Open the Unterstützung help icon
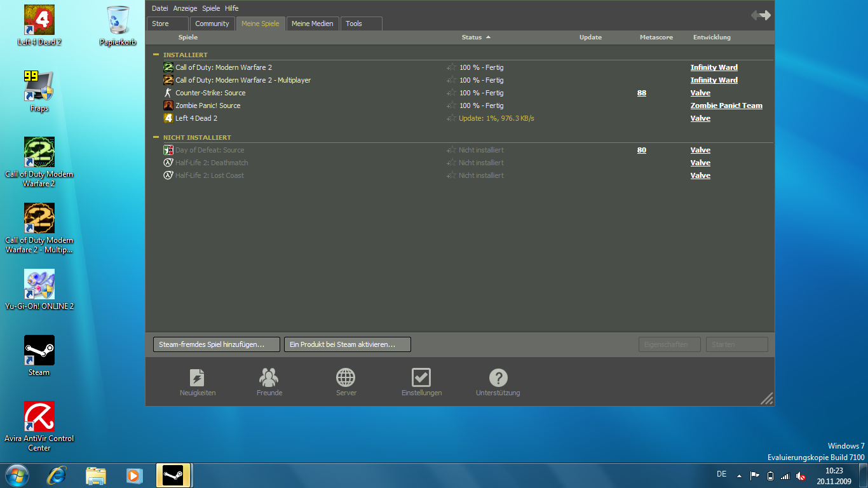The image size is (868, 488). [498, 377]
